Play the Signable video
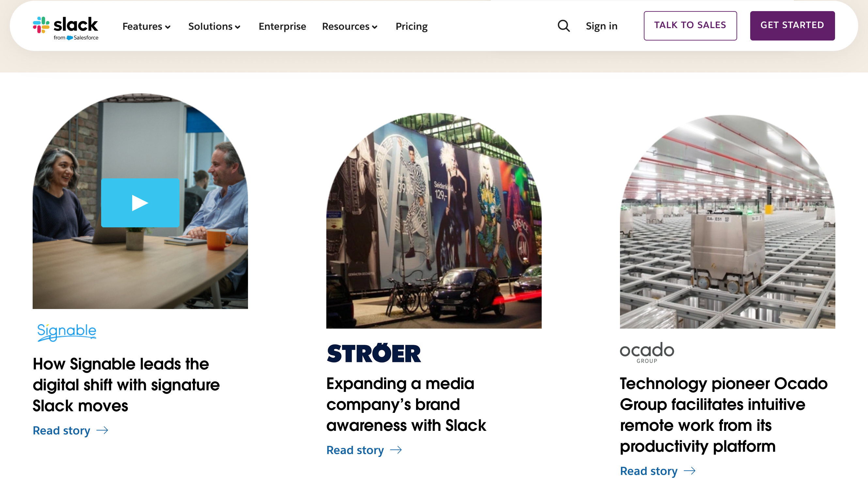This screenshot has height=488, width=868. [x=140, y=203]
